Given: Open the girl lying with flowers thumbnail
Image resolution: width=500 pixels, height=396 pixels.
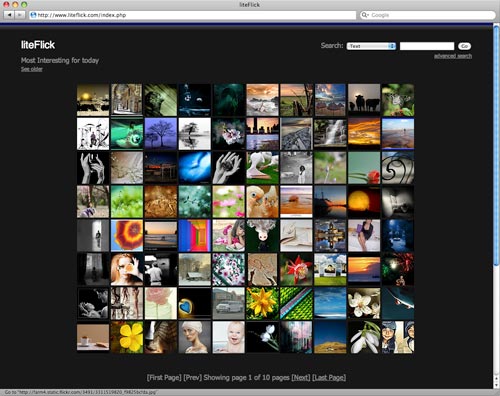Looking at the screenshot, I should (228, 236).
